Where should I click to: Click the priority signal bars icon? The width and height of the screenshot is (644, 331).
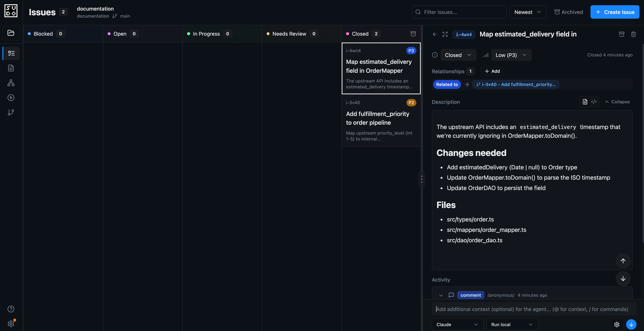click(x=486, y=55)
